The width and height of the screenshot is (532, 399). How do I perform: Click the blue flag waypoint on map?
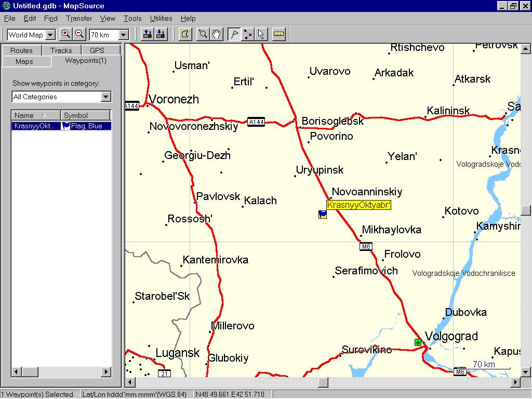(323, 215)
